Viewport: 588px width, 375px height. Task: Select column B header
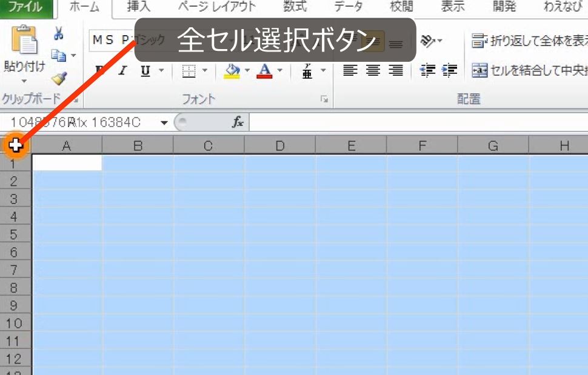[138, 145]
